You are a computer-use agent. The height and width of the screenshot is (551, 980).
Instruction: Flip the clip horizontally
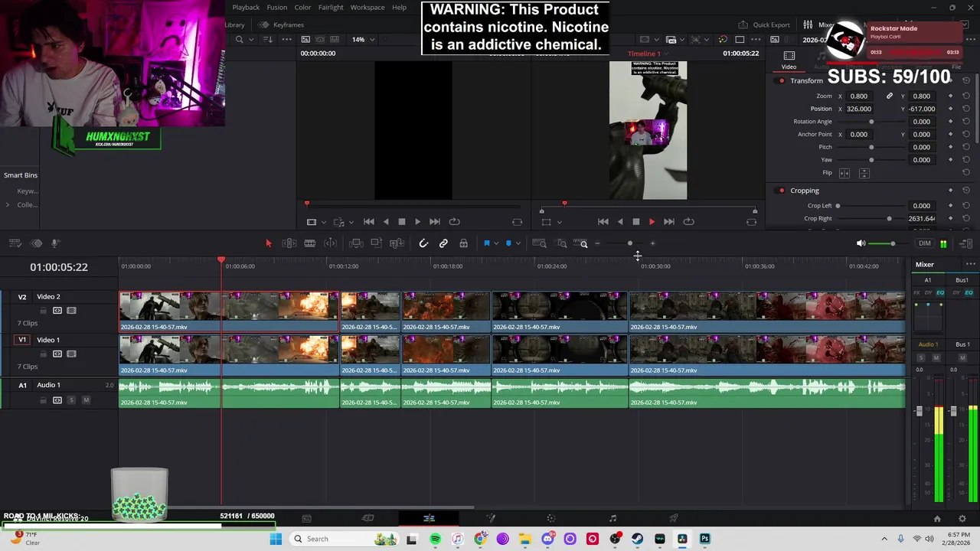point(844,173)
